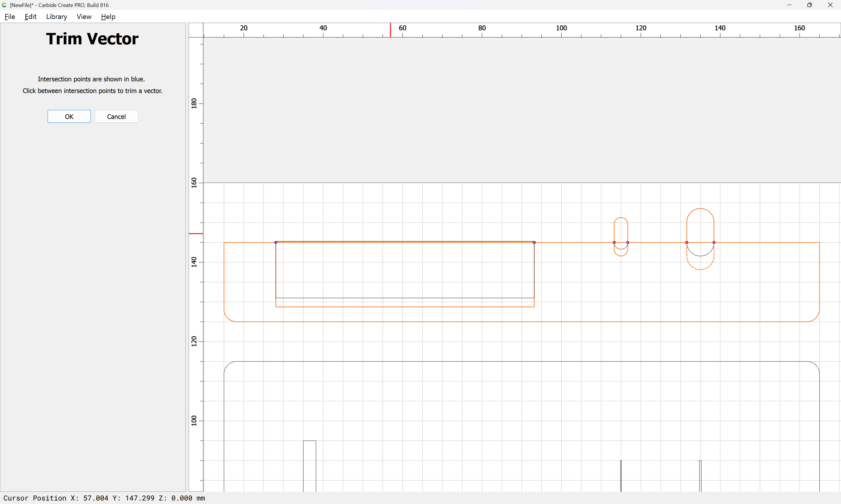Trim the orange bottom edge of inner rectangle
Viewport: 841px width, 504px height.
tap(404, 307)
